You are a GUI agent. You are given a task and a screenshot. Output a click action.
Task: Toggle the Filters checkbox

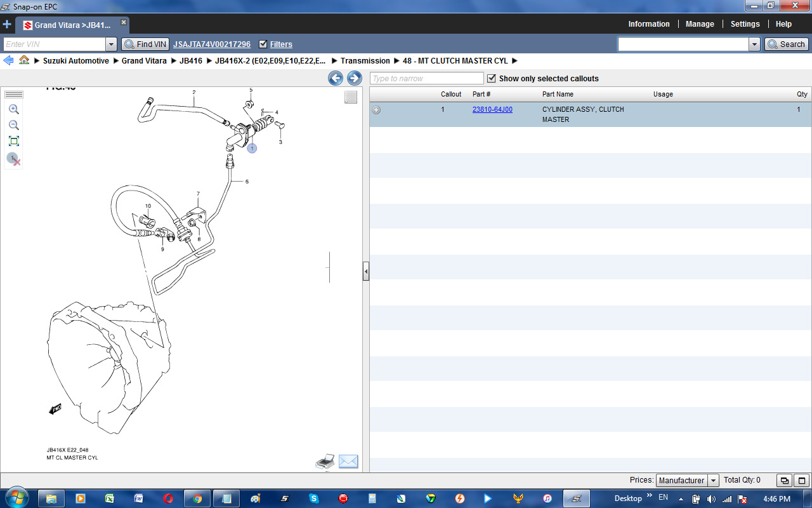click(263, 44)
